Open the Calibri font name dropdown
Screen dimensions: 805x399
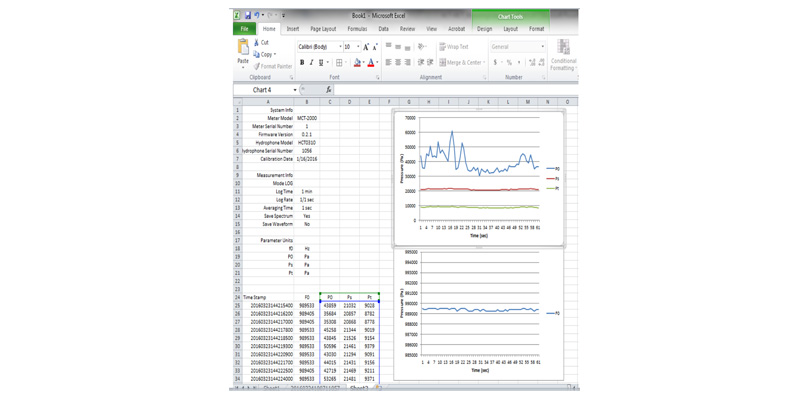pyautogui.click(x=340, y=47)
